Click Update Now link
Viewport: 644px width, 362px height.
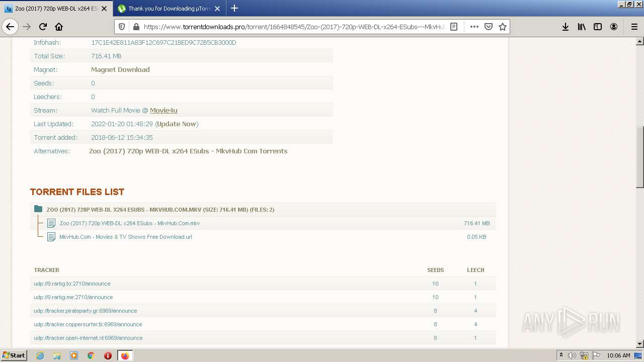pyautogui.click(x=177, y=124)
